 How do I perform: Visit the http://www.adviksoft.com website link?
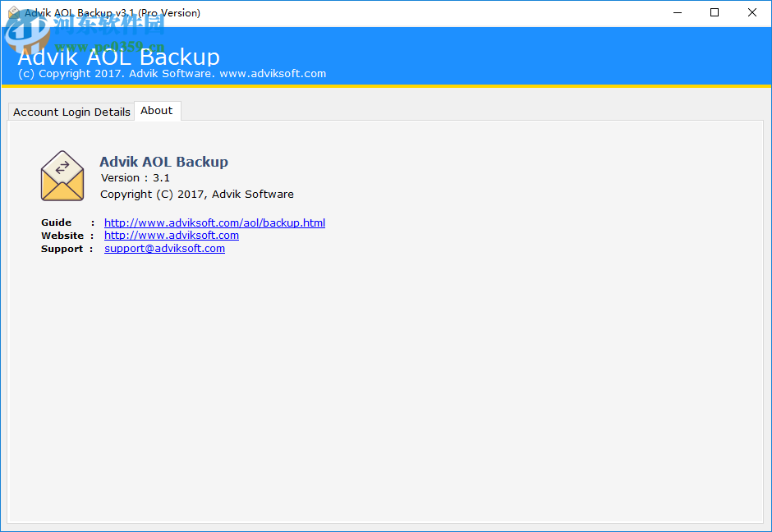[171, 236]
